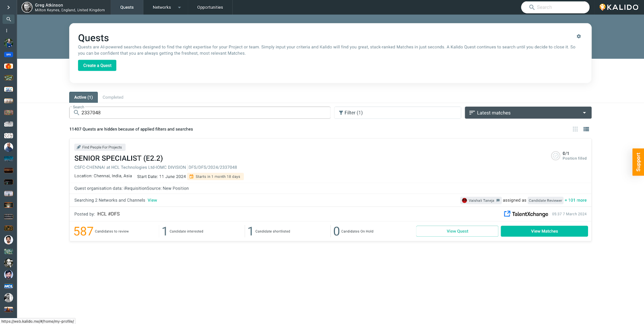The height and width of the screenshot is (324, 644).
Task: Switch to list view layout
Action: (586, 129)
